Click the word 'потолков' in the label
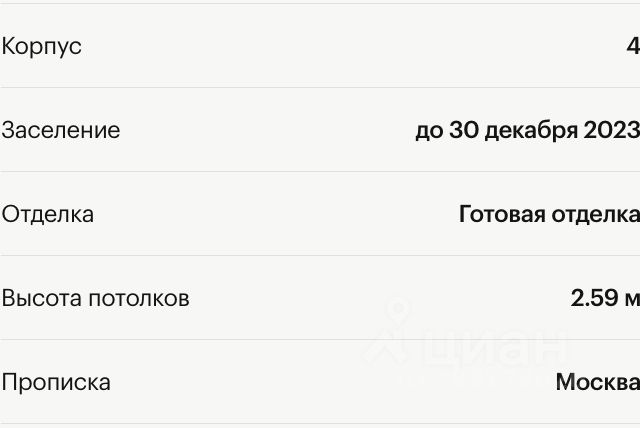This screenshot has height=428, width=640. pyautogui.click(x=139, y=298)
